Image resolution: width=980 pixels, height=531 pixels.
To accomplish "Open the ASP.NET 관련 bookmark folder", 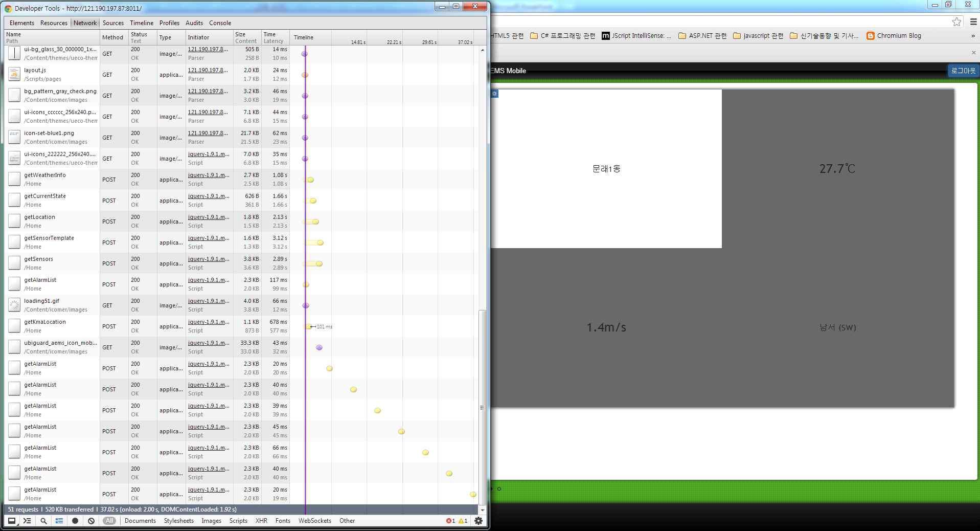I will [x=702, y=36].
